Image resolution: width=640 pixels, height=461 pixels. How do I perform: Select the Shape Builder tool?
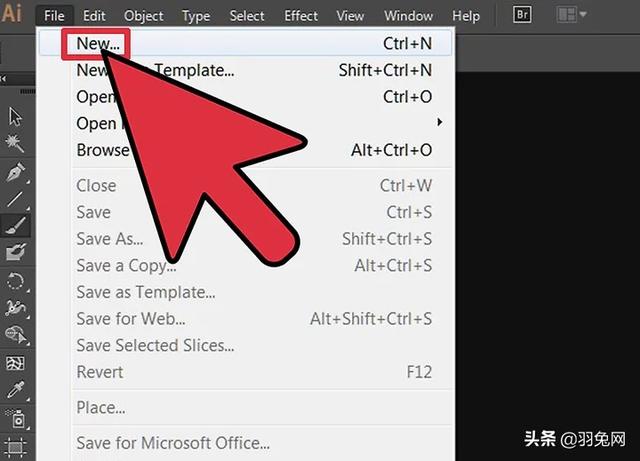click(x=16, y=335)
